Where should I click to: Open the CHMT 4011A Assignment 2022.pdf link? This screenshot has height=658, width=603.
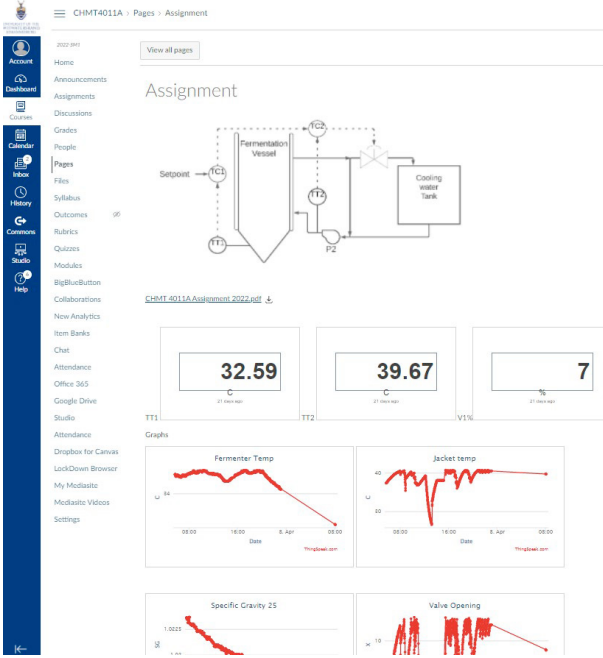204,299
